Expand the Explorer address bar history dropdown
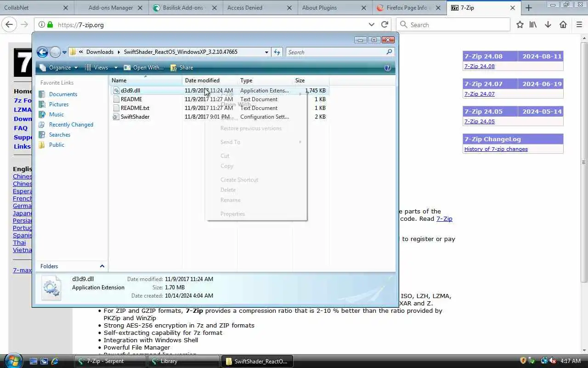This screenshot has height=368, width=588. tap(266, 52)
